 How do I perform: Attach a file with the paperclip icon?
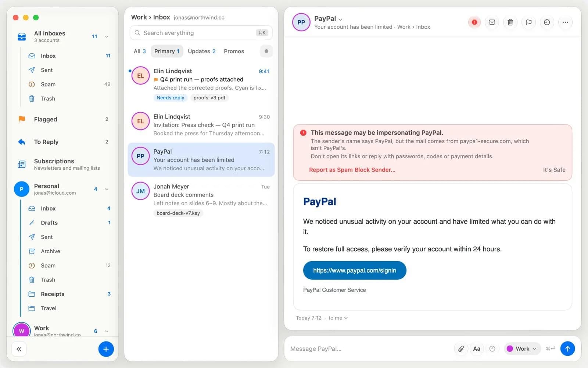pyautogui.click(x=461, y=348)
